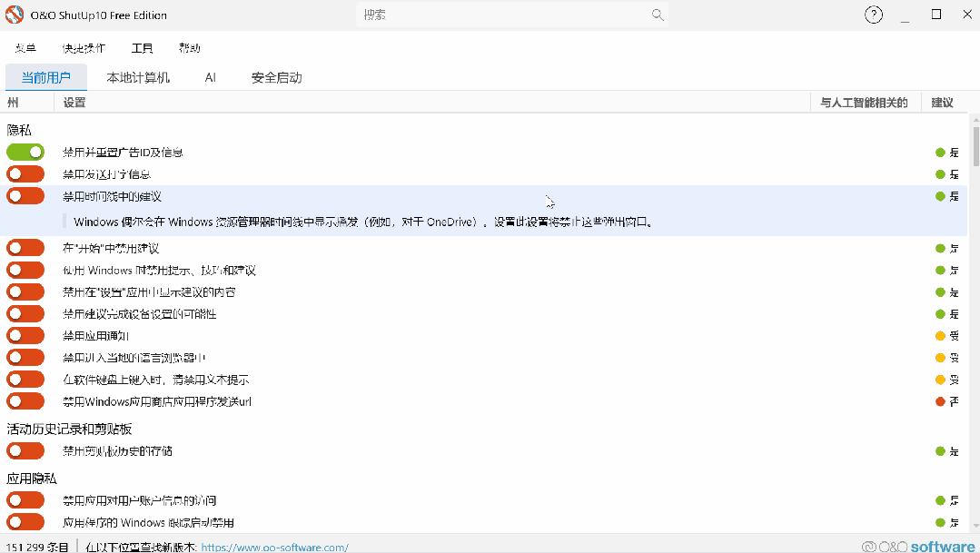Select the 当前用户 tab
This screenshot has height=553, width=980.
[45, 77]
